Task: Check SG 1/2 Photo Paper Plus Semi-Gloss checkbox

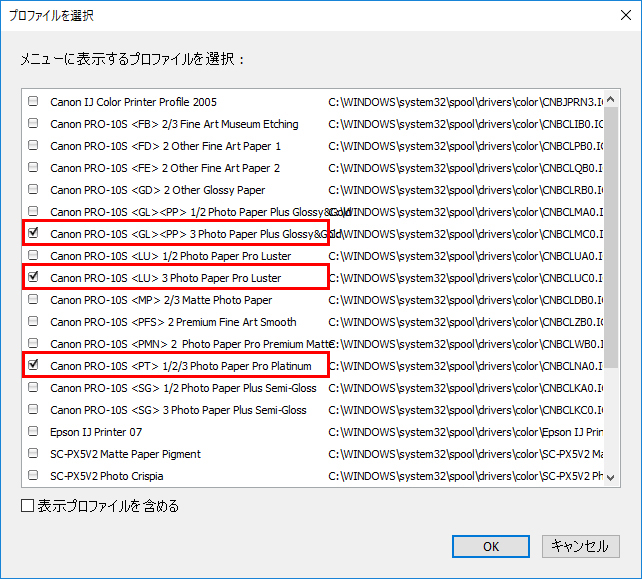Action: [x=33, y=387]
